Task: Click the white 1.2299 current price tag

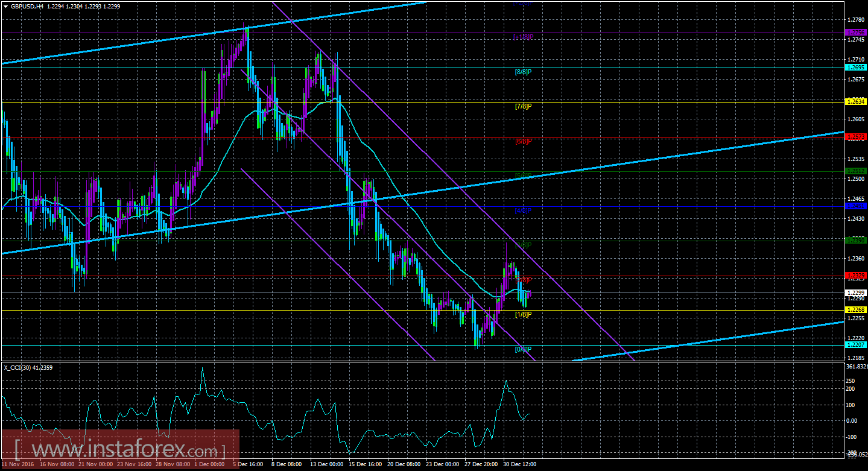Action: 856,292
